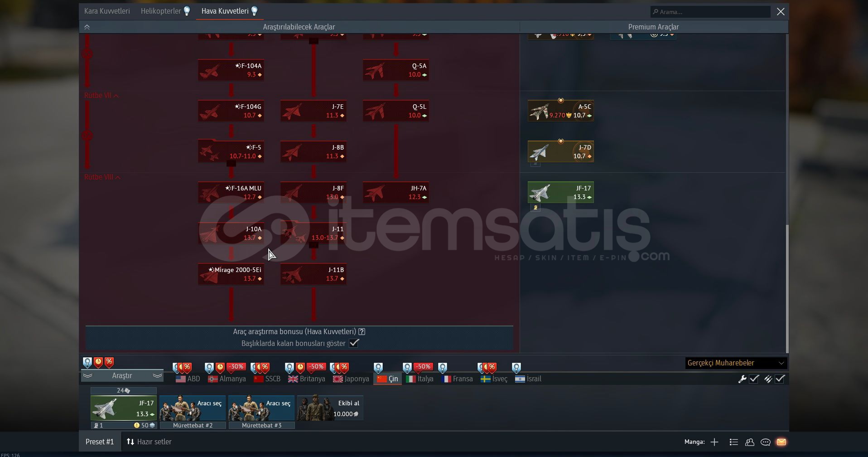Screen dimensions: 868x457
Task: Open the squad list icon
Action: click(x=734, y=442)
